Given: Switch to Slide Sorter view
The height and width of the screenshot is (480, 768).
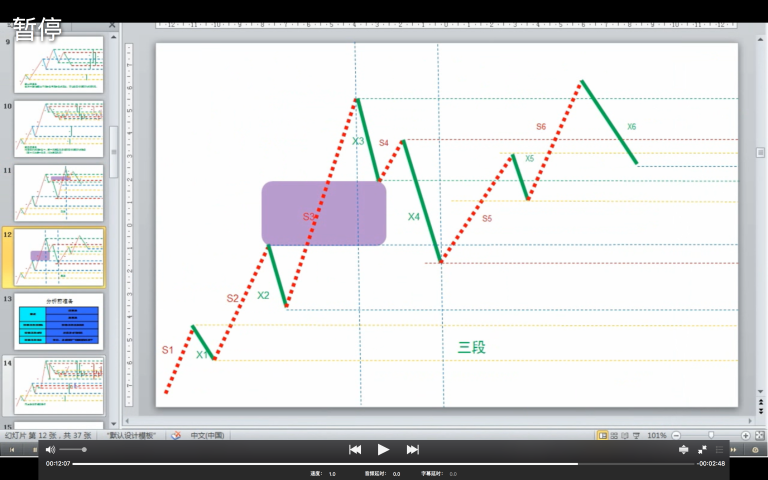Looking at the screenshot, I should tap(615, 436).
